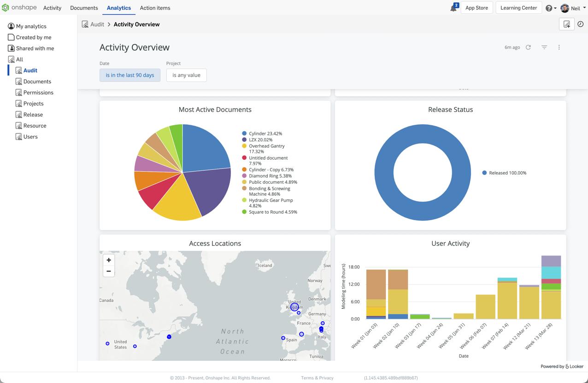This screenshot has width=588, height=383.
Task: Click the App Store button
Action: 476,8
